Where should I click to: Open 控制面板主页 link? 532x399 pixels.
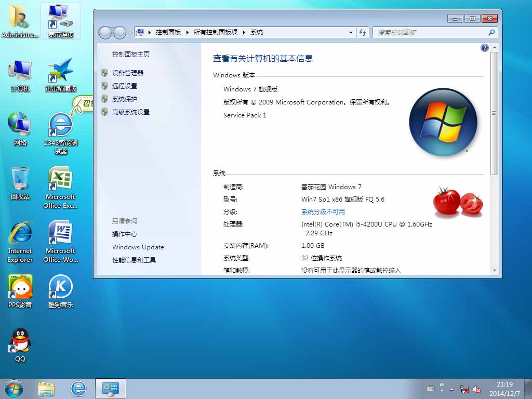pyautogui.click(x=130, y=54)
